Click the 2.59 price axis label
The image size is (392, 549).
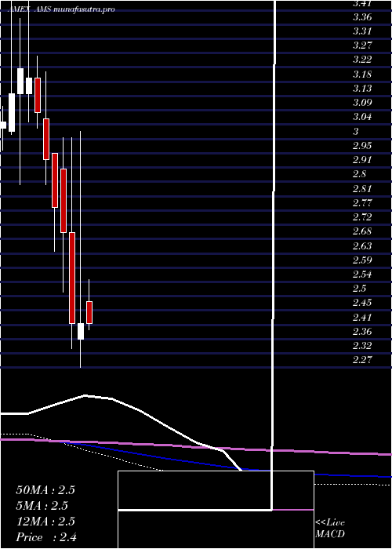tap(362, 260)
